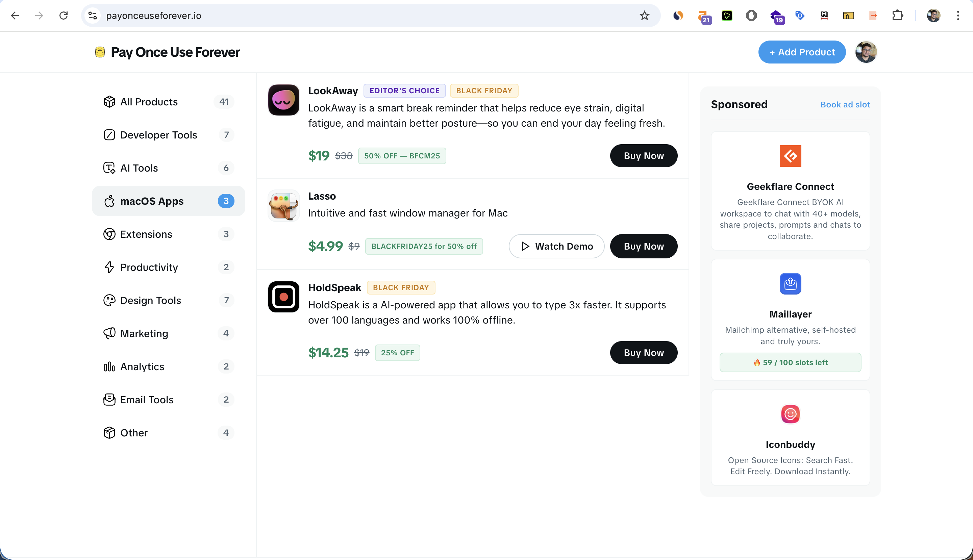
Task: Click the Add Product button
Action: click(x=802, y=52)
